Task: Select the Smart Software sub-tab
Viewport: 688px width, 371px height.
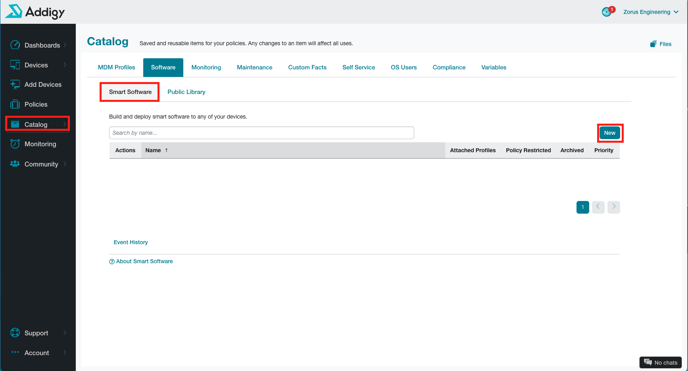Action: 130,92
